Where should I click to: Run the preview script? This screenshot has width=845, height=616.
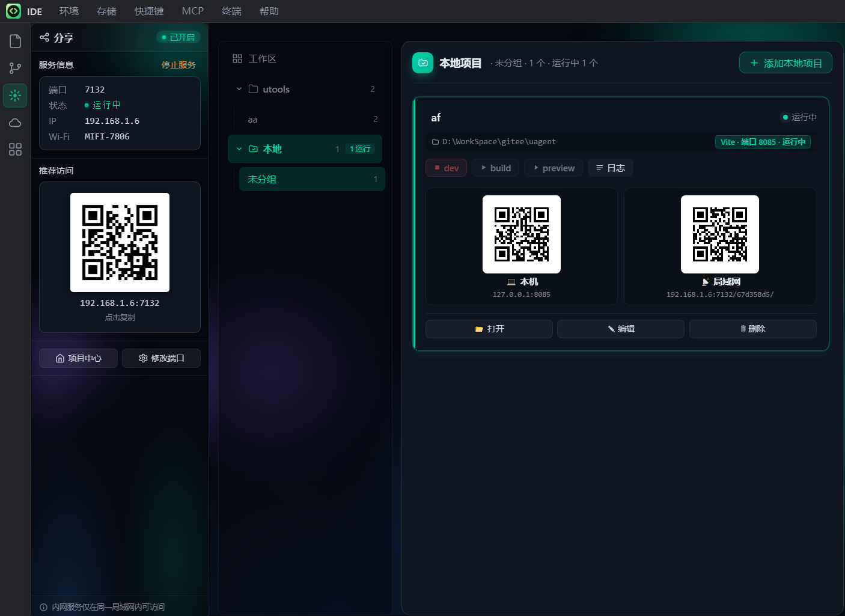[554, 168]
